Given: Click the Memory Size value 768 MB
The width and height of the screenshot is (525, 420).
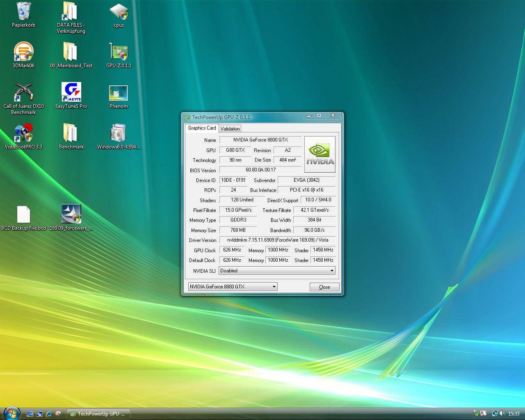Looking at the screenshot, I should [238, 230].
